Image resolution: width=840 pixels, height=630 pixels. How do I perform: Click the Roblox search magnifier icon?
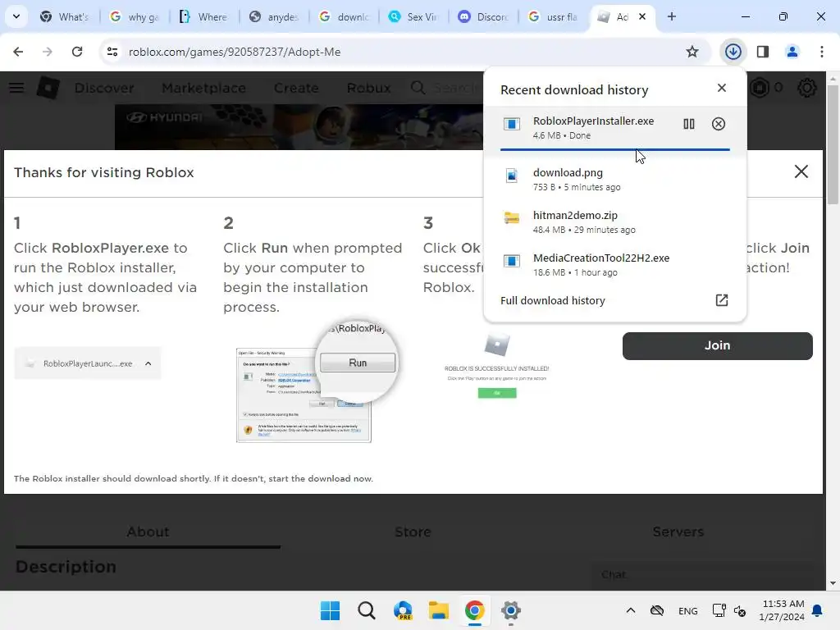click(418, 88)
